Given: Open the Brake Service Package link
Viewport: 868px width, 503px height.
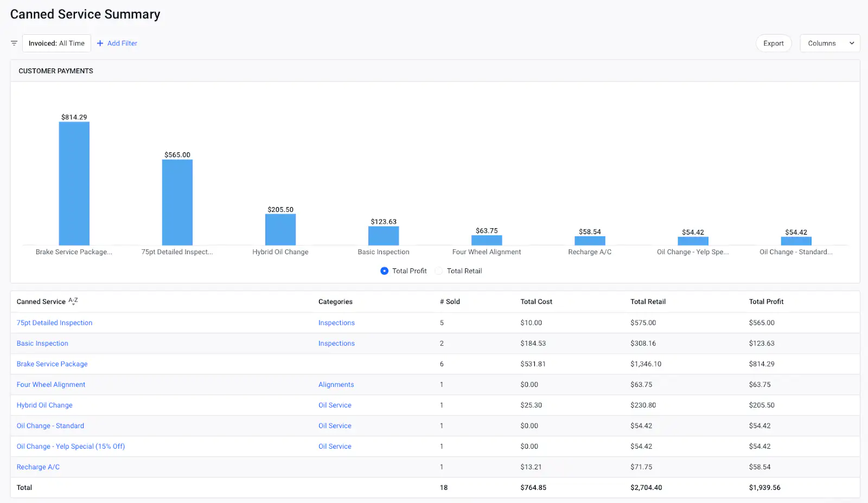Looking at the screenshot, I should click(52, 364).
